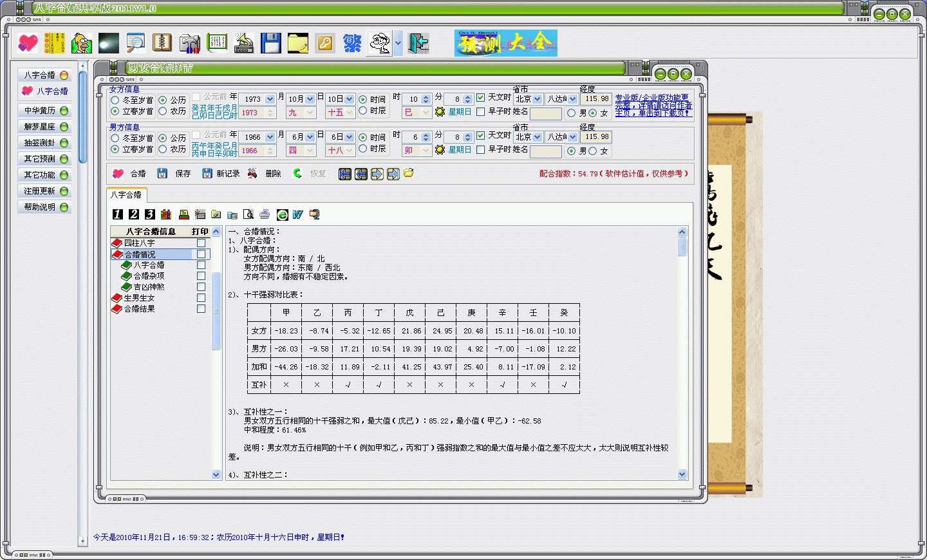Image resolution: width=927 pixels, height=560 pixels.
Task: Go to first record arrow icon
Action: point(345,174)
